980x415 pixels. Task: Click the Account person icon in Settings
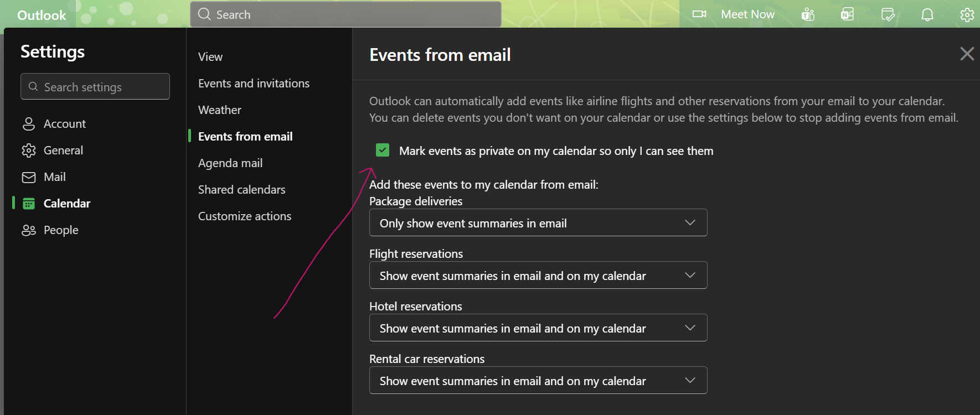(29, 124)
